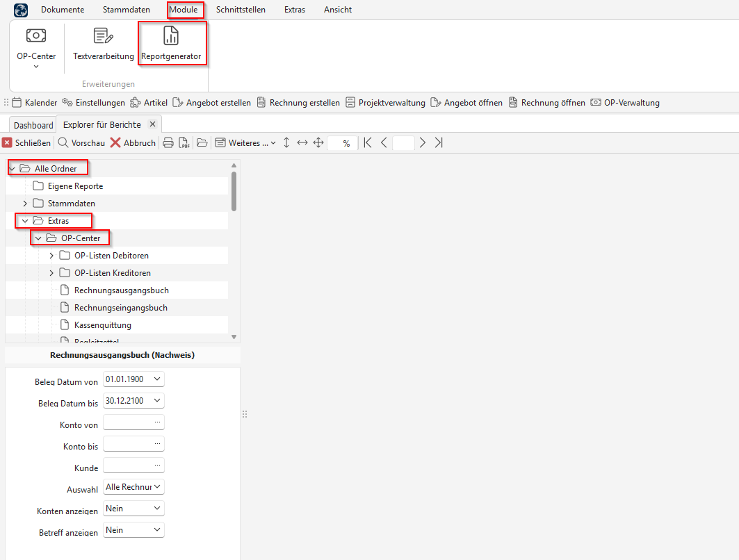Collapse the OP-Center tree folder

38,238
